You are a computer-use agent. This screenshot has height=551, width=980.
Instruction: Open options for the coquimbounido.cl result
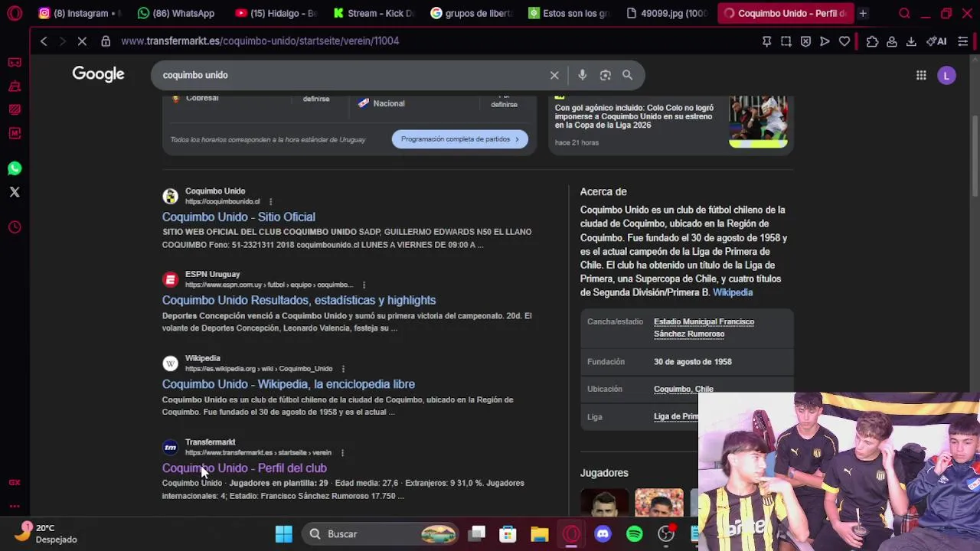point(270,202)
